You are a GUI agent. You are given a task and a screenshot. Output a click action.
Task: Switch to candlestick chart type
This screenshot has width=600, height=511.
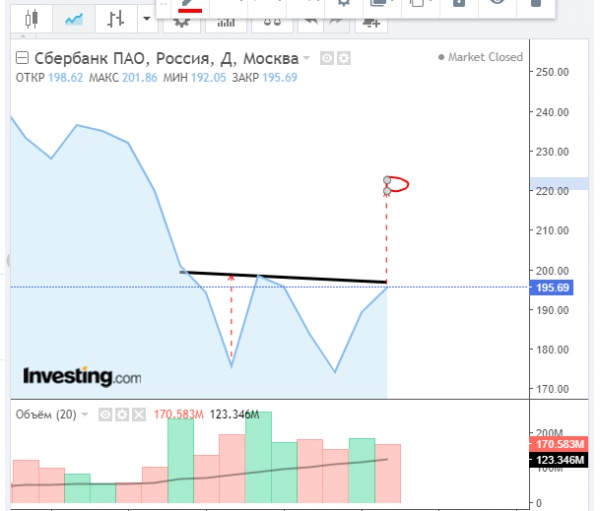(31, 19)
